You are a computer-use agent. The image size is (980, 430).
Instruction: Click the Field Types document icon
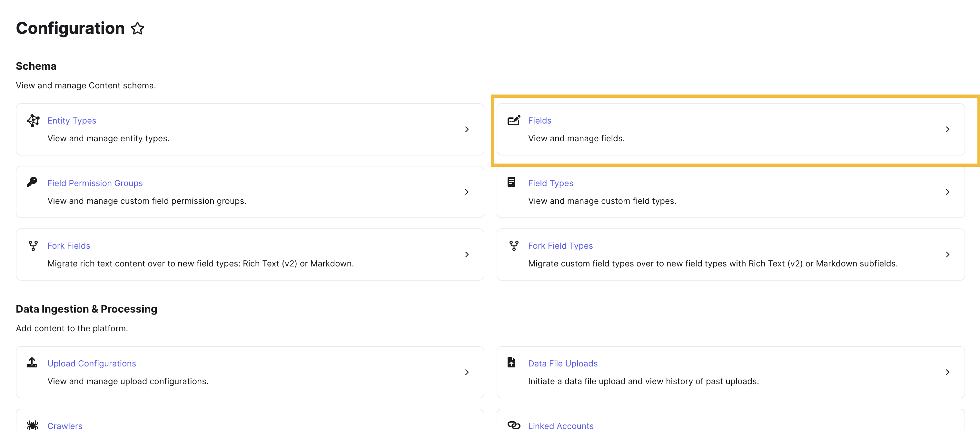click(x=512, y=182)
